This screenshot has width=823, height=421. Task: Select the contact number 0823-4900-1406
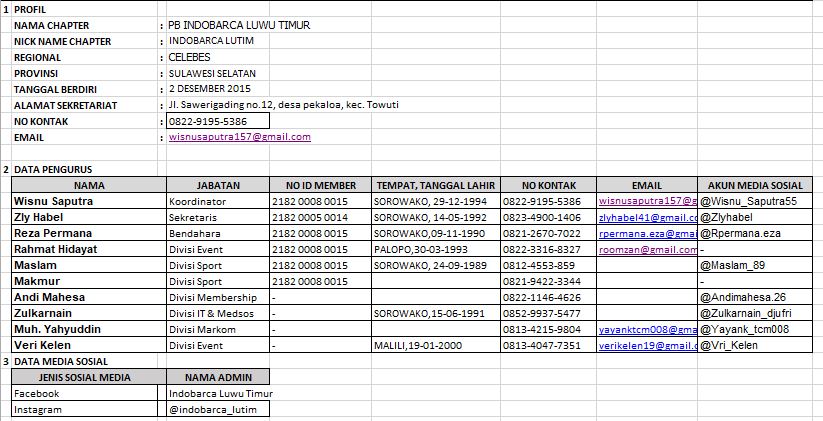[548, 217]
